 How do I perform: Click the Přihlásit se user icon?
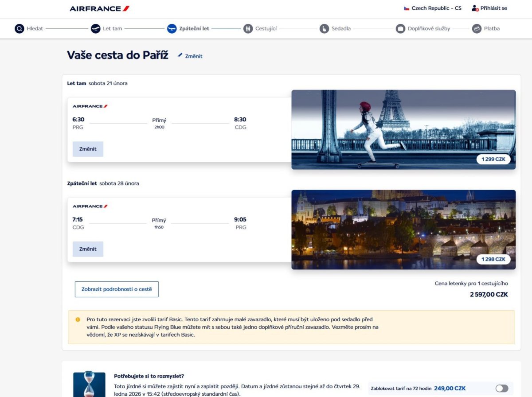475,8
